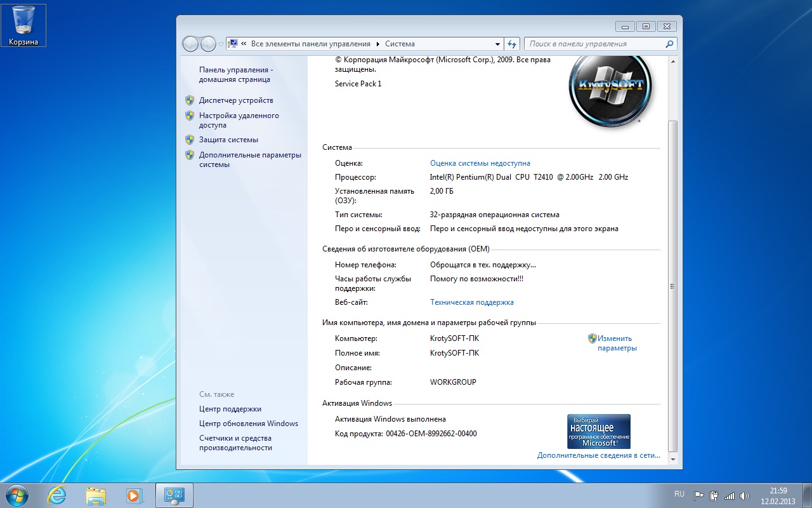Viewport: 812px width, 508px height.
Task: Maximize the System window
Action: coord(646,26)
